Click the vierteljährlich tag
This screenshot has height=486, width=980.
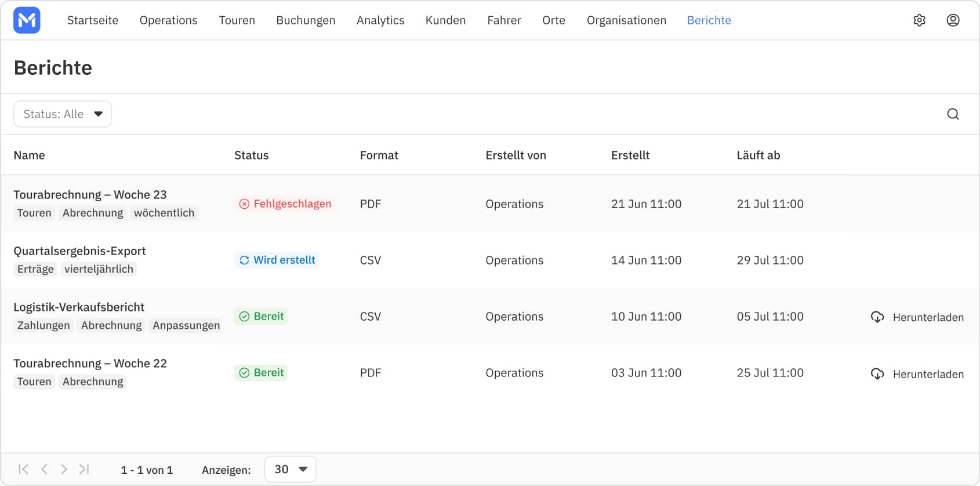99,269
